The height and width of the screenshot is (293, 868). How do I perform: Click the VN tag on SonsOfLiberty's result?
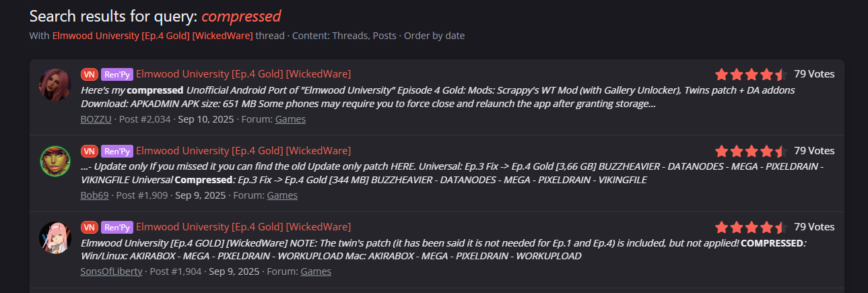(89, 227)
